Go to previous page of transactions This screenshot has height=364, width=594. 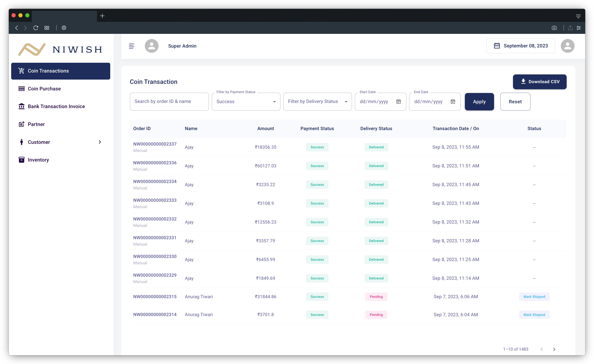pyautogui.click(x=541, y=349)
